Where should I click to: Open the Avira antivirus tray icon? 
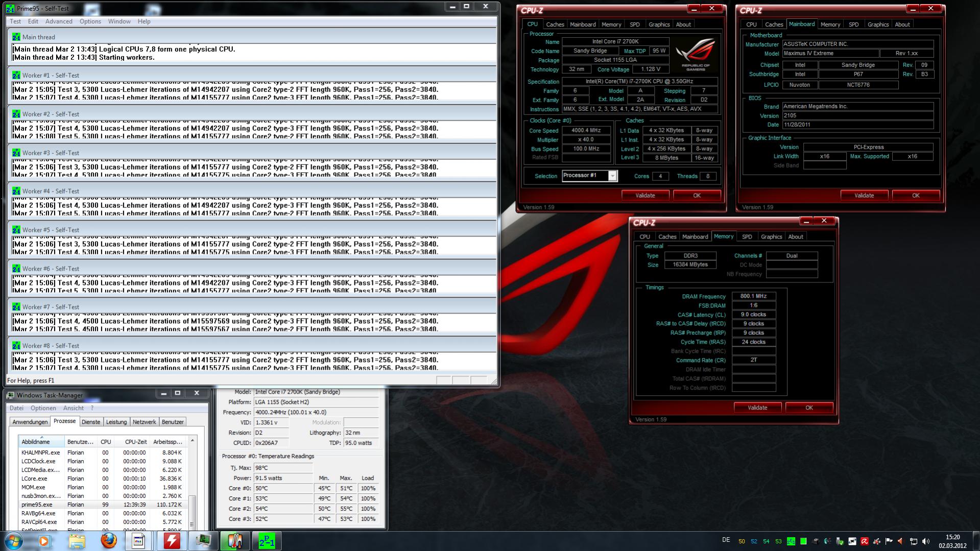click(x=865, y=541)
